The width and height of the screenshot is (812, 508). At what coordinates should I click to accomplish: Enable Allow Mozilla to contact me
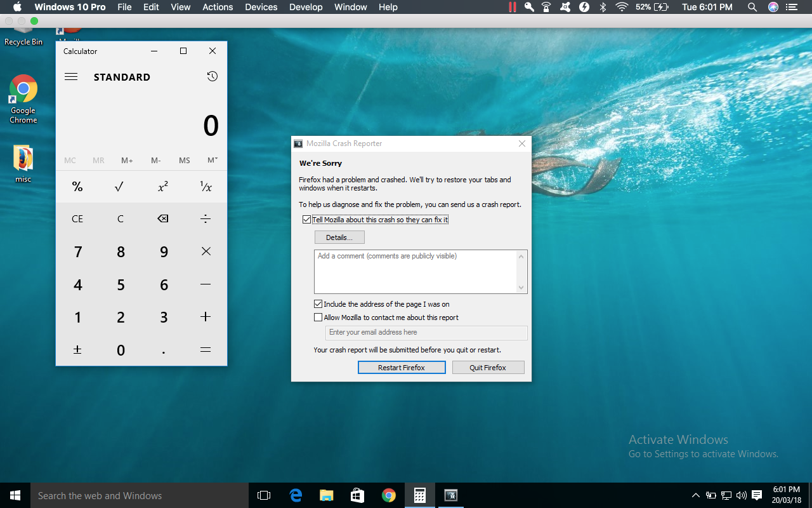[318, 317]
